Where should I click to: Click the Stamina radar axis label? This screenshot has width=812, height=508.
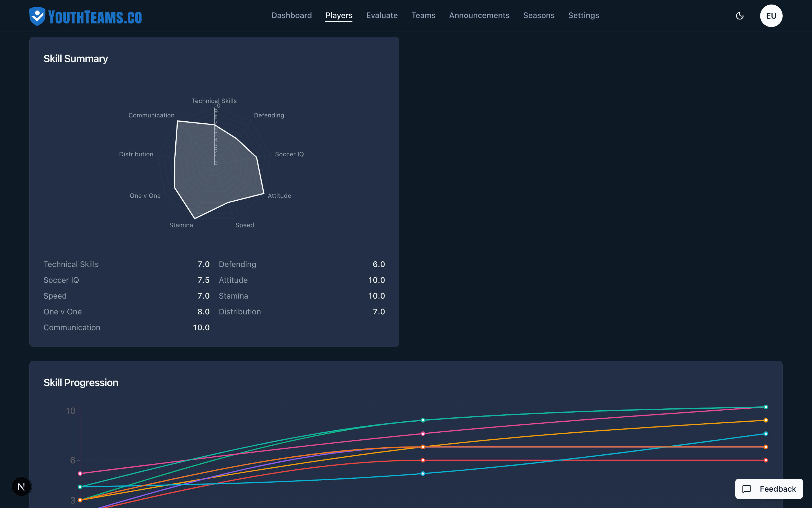coord(181,225)
